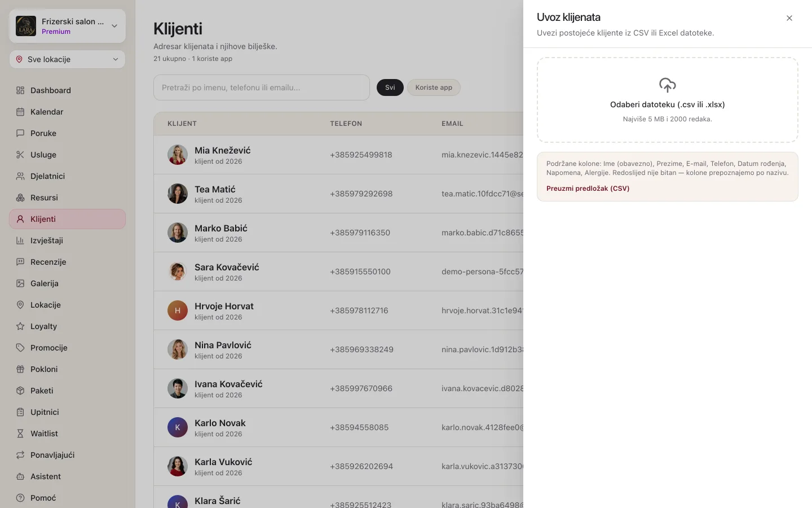Click the TELEFON column header
The width and height of the screenshot is (812, 508).
click(x=346, y=124)
